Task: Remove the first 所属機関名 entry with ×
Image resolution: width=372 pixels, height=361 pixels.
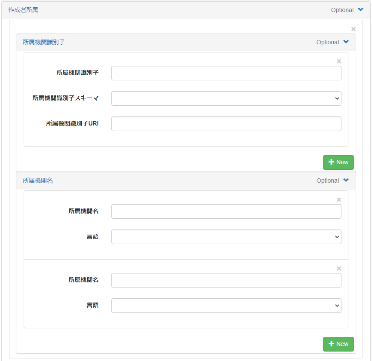Action: coord(339,200)
